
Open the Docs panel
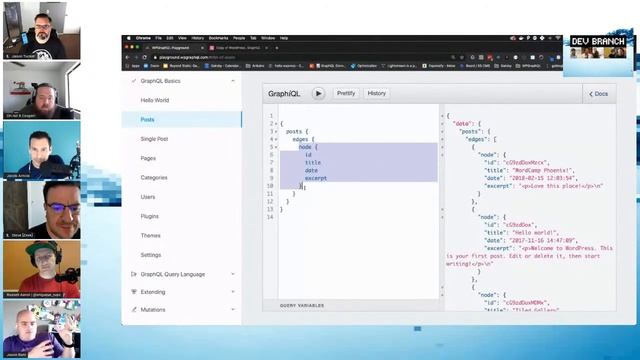(x=598, y=94)
